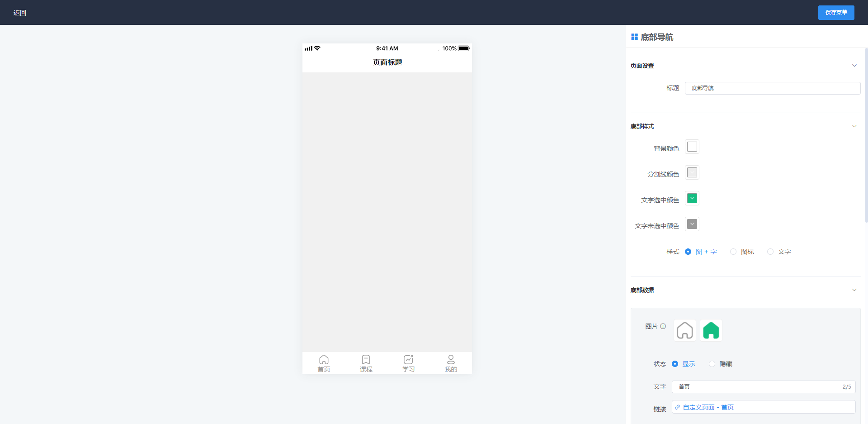Set status to 隐藏
This screenshot has height=424, width=868.
tap(712, 364)
